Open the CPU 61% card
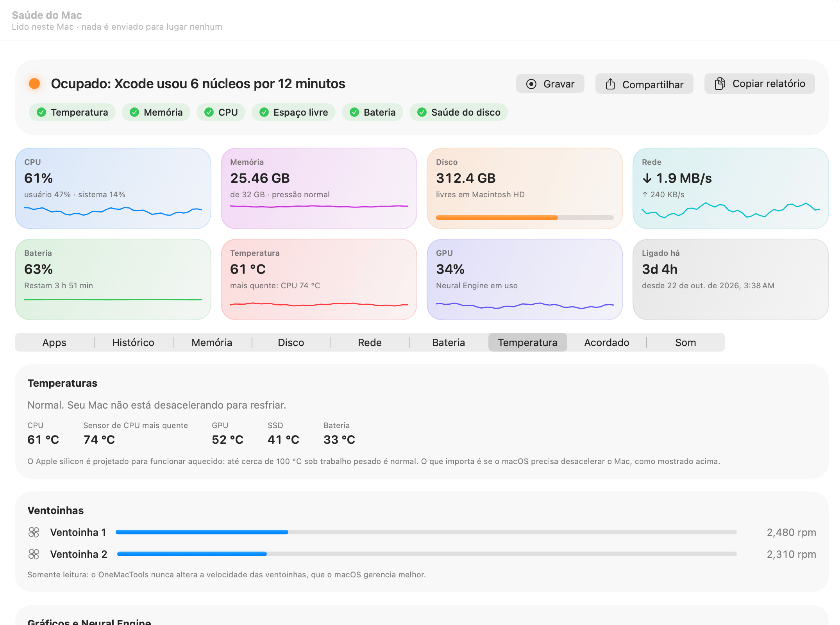Screen dimensions: 840x625 113,188
